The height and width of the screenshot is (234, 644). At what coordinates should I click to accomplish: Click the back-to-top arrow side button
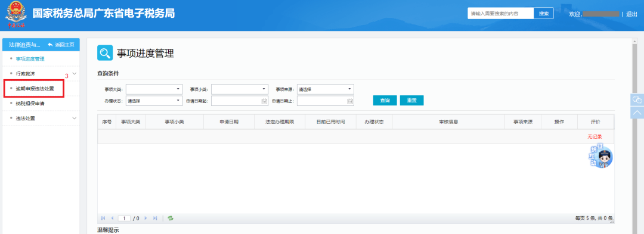click(637, 113)
